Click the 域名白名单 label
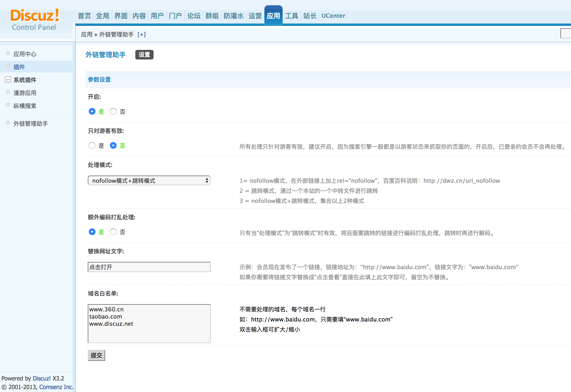This screenshot has width=571, height=392. click(103, 294)
